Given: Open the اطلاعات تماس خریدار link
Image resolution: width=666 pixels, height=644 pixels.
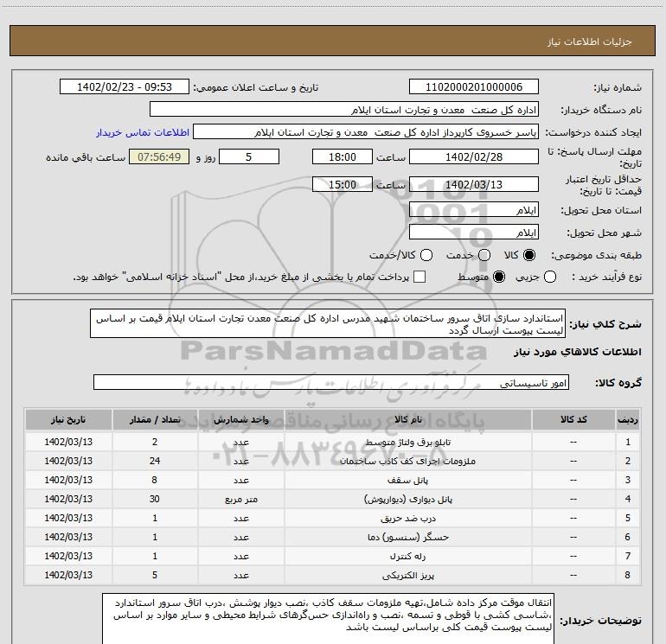Looking at the screenshot, I should coord(143,132).
